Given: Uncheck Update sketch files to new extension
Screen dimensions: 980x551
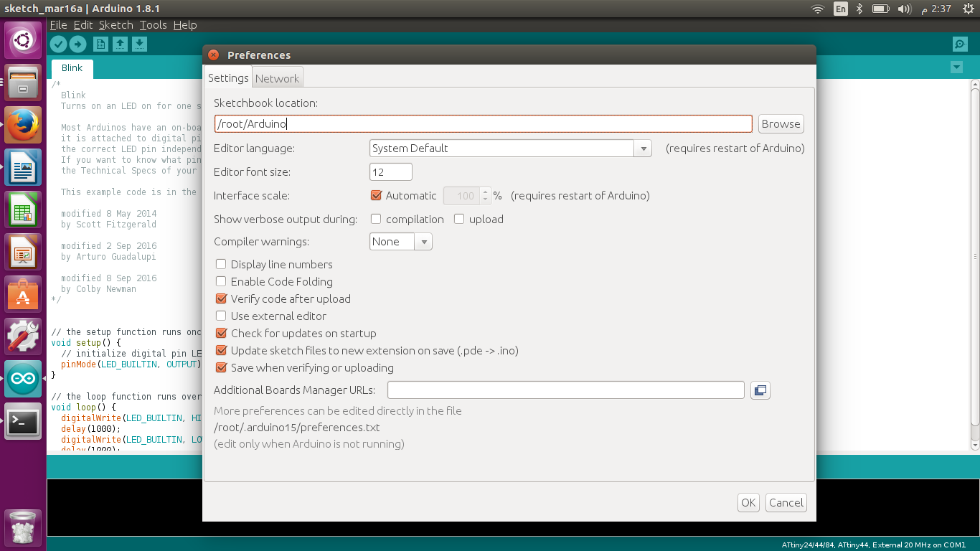Looking at the screenshot, I should coord(221,350).
